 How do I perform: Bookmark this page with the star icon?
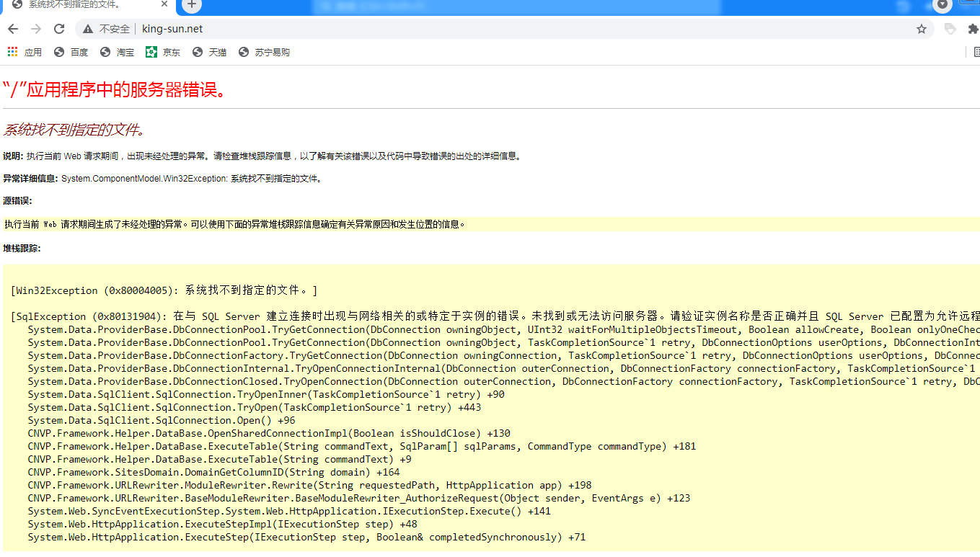point(921,29)
